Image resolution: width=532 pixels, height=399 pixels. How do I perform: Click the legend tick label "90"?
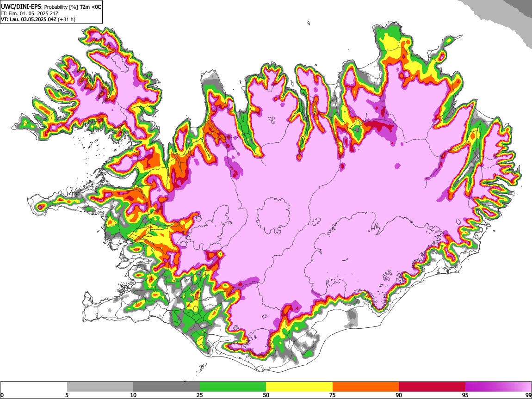click(x=399, y=395)
